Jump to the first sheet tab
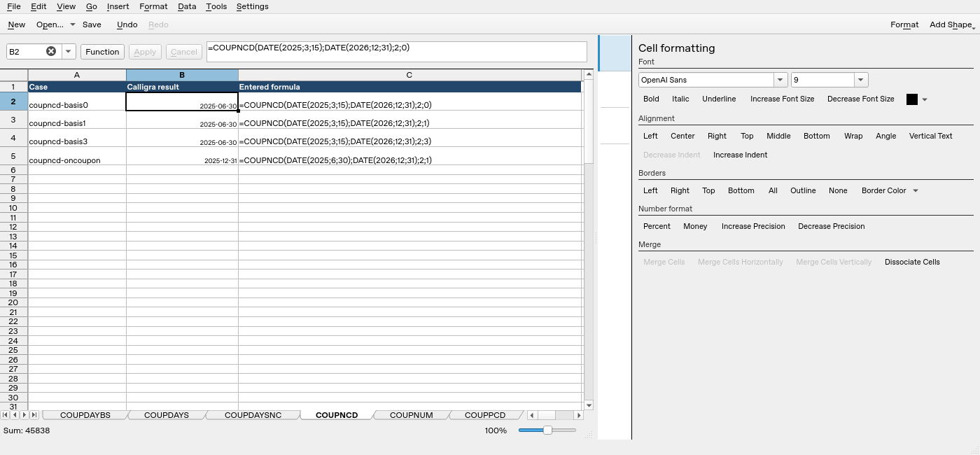 coord(5,415)
